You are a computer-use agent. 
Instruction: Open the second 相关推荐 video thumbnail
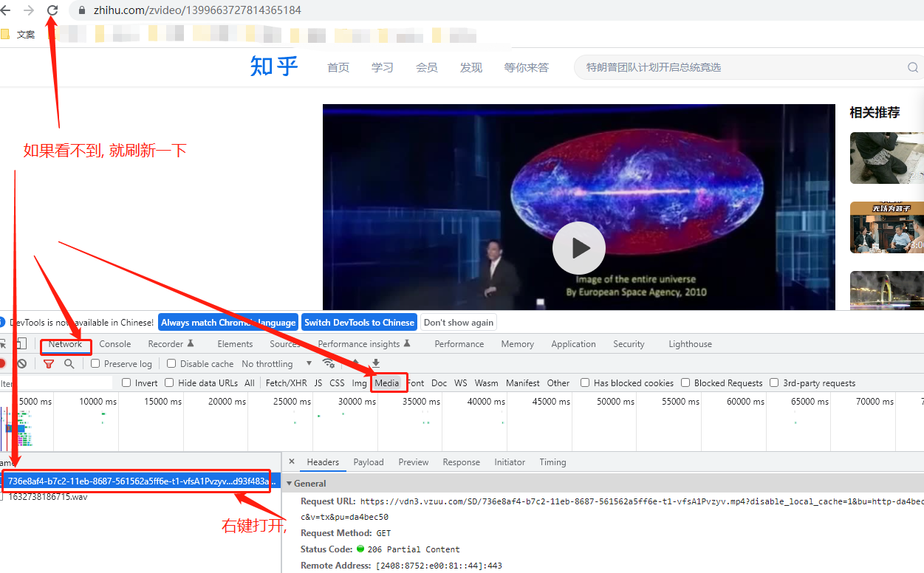(x=887, y=227)
